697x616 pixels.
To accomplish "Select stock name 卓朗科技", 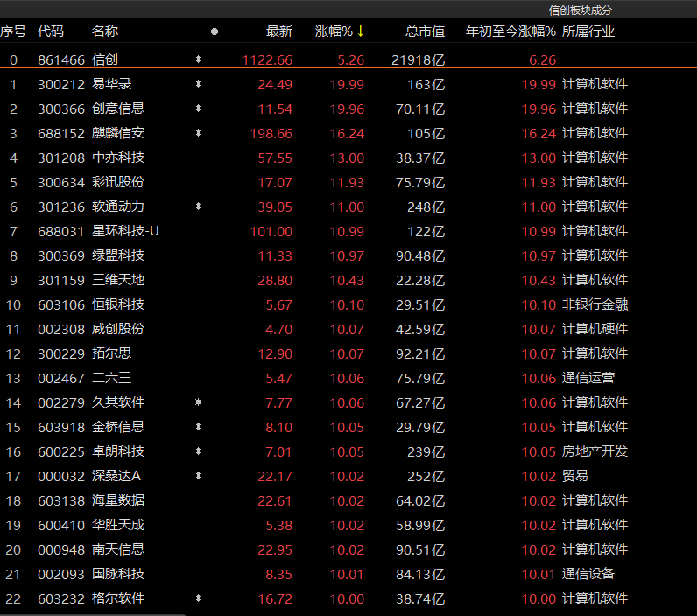I will [118, 451].
